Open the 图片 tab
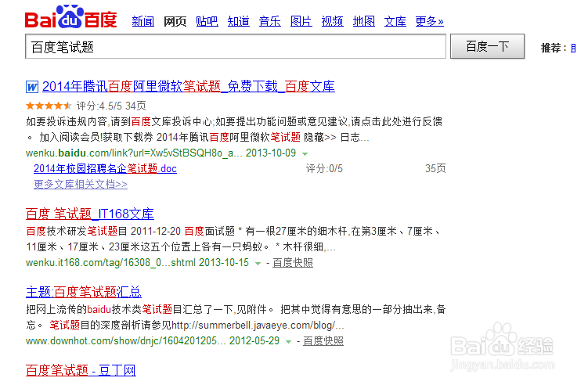 (x=301, y=21)
